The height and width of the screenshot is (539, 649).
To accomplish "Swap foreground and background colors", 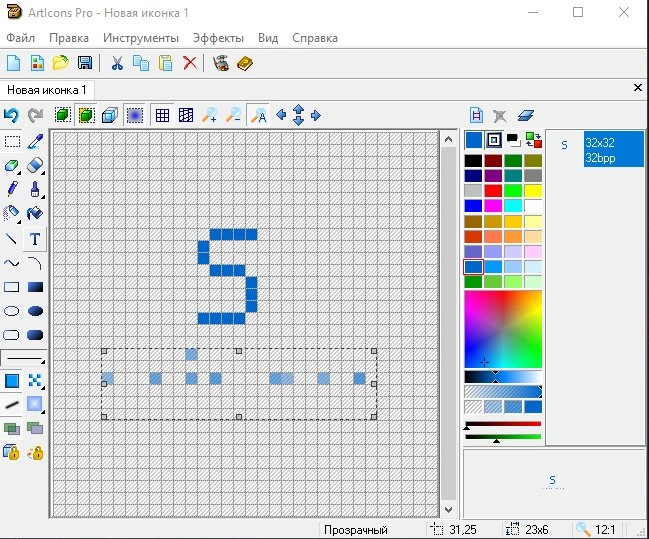I will tap(534, 140).
